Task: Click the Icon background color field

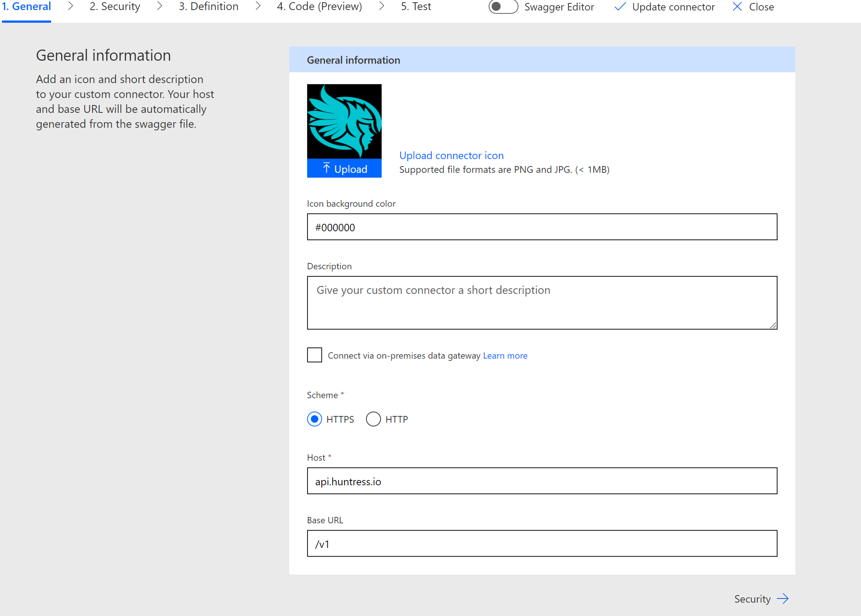Action: point(541,227)
